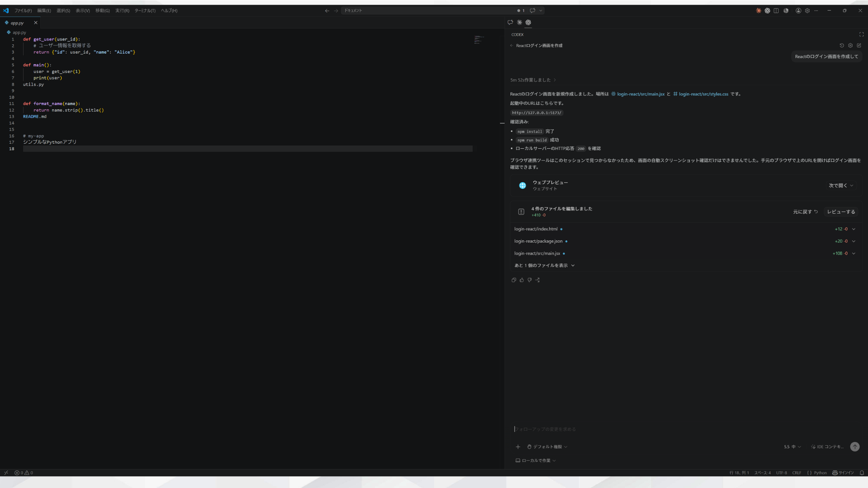This screenshot has width=868, height=488.
Task: Open the login-react/index.html changed file row
Action: (x=685, y=229)
